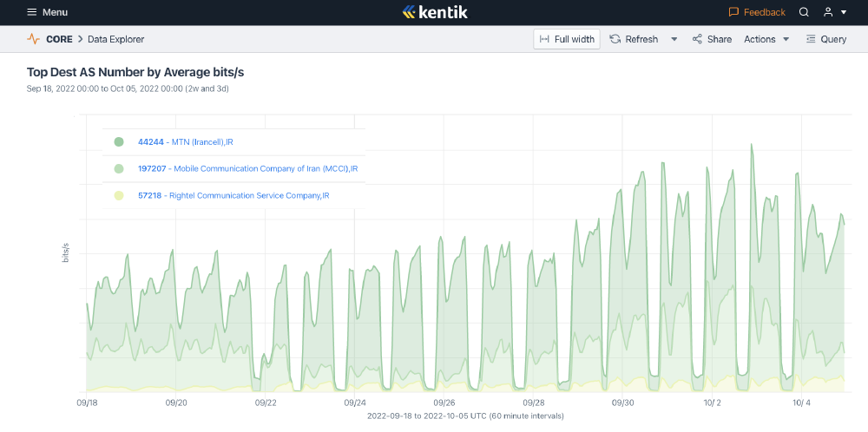This screenshot has height=432, width=868.
Task: Select Data Explorer breadcrumb item
Action: 115,39
